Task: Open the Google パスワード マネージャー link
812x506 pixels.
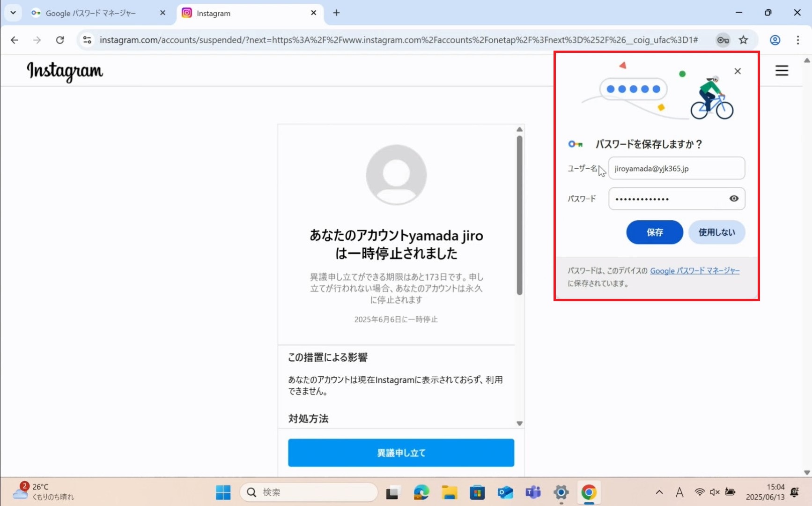Action: [694, 271]
